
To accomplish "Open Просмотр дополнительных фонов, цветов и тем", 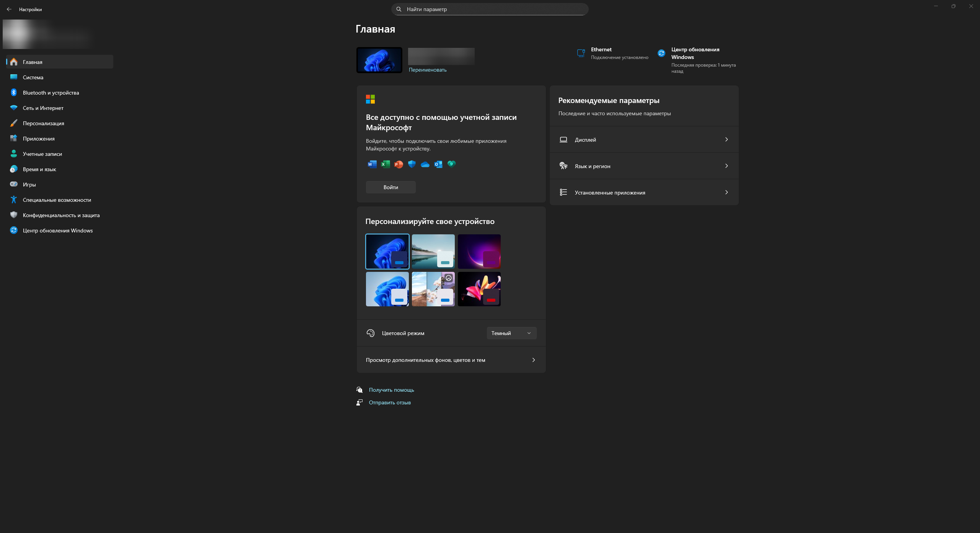I will click(451, 360).
